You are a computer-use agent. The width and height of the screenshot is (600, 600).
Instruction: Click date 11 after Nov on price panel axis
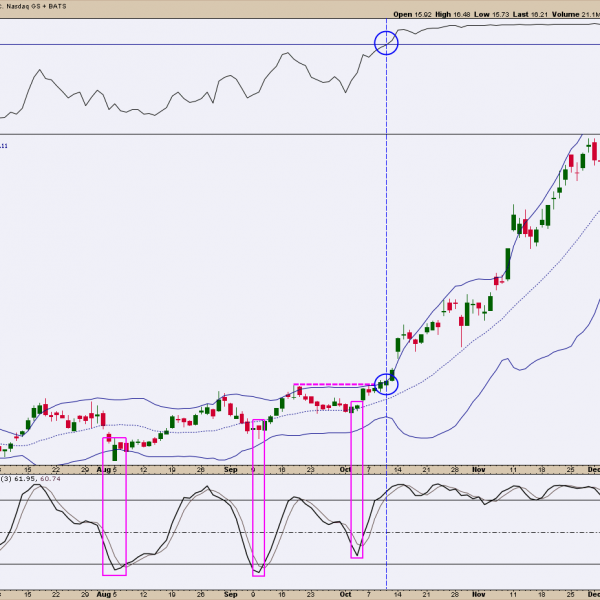(x=513, y=470)
